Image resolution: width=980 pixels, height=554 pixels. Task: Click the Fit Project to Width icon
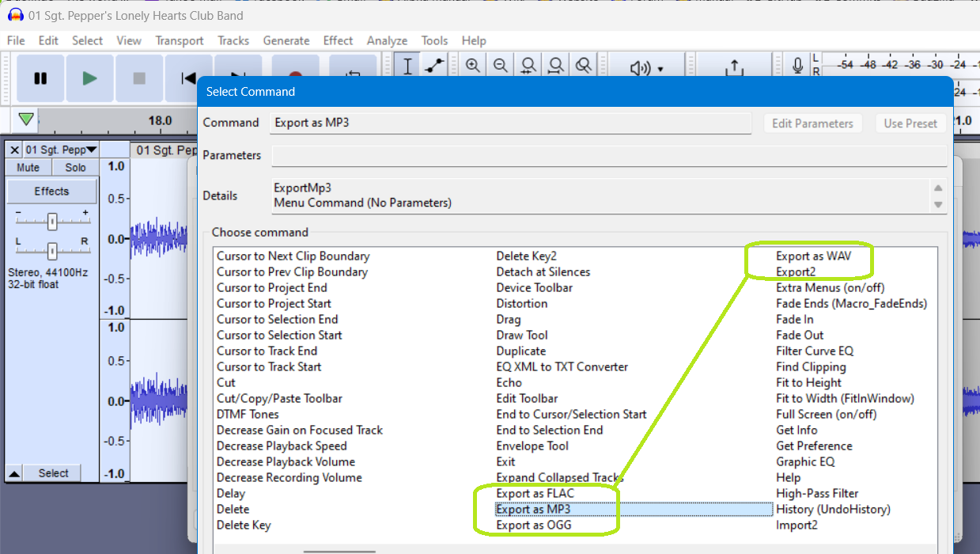[556, 66]
